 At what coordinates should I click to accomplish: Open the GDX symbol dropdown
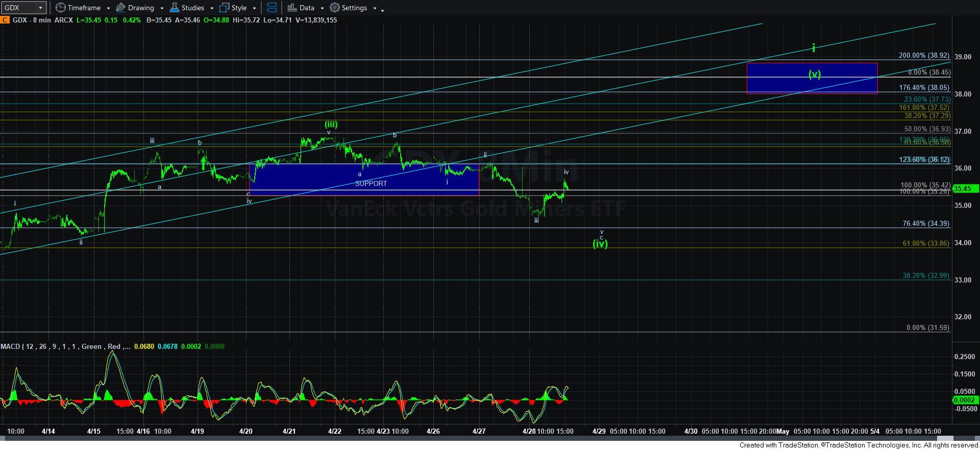[x=40, y=8]
